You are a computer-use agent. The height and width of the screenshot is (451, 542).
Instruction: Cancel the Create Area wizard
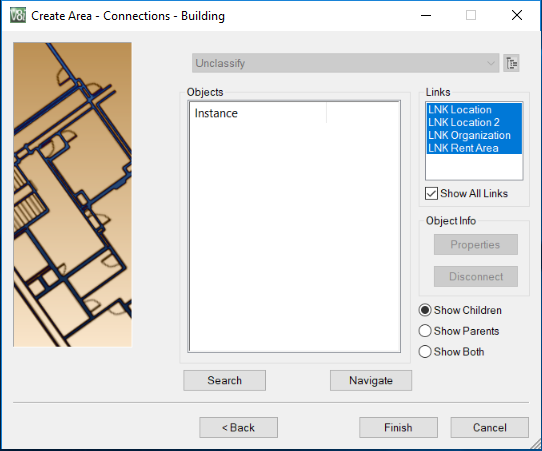(489, 427)
